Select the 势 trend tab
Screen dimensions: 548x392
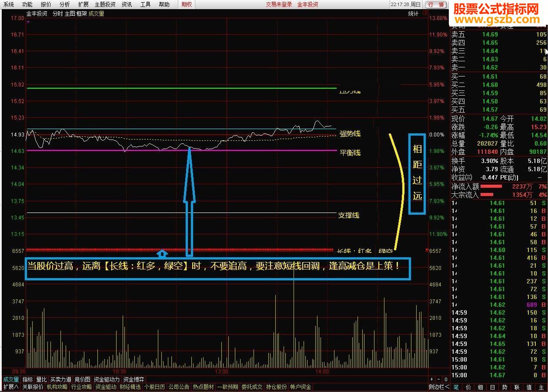(x=505, y=387)
